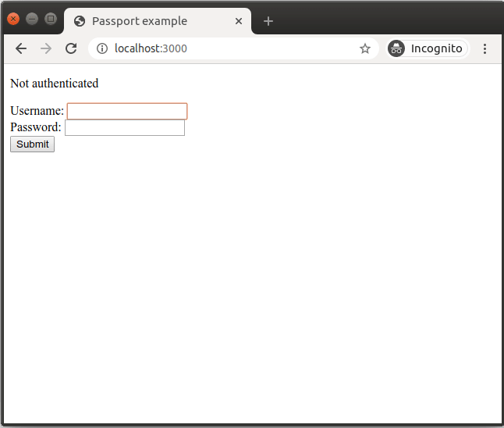Screen dimensions: 504x428
Task: Click into the Username input field
Action: click(x=127, y=112)
